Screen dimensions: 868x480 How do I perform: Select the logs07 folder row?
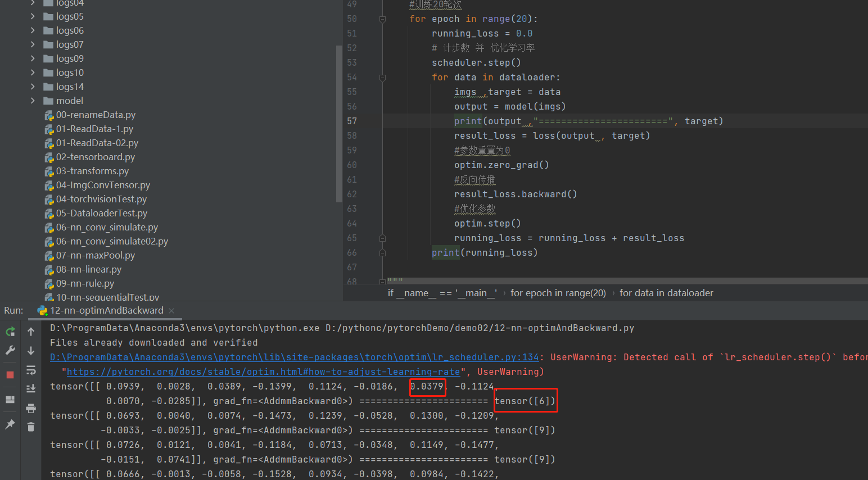click(169, 44)
